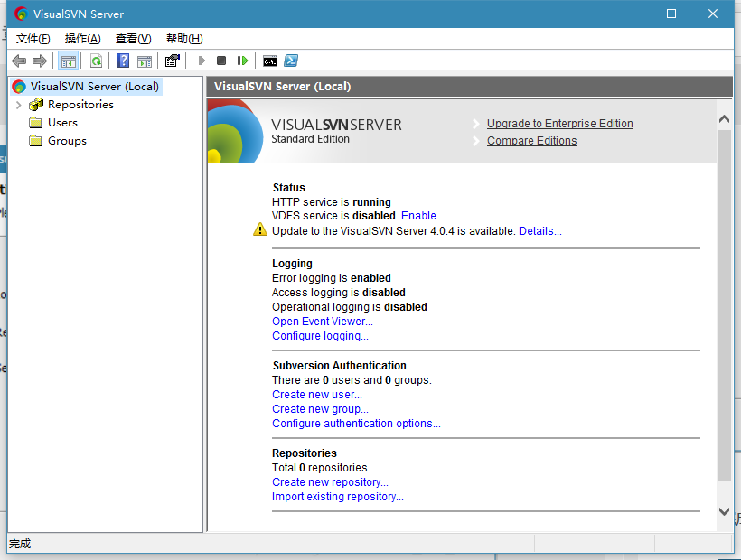Click Enable... link for VDFS service

pyautogui.click(x=423, y=216)
